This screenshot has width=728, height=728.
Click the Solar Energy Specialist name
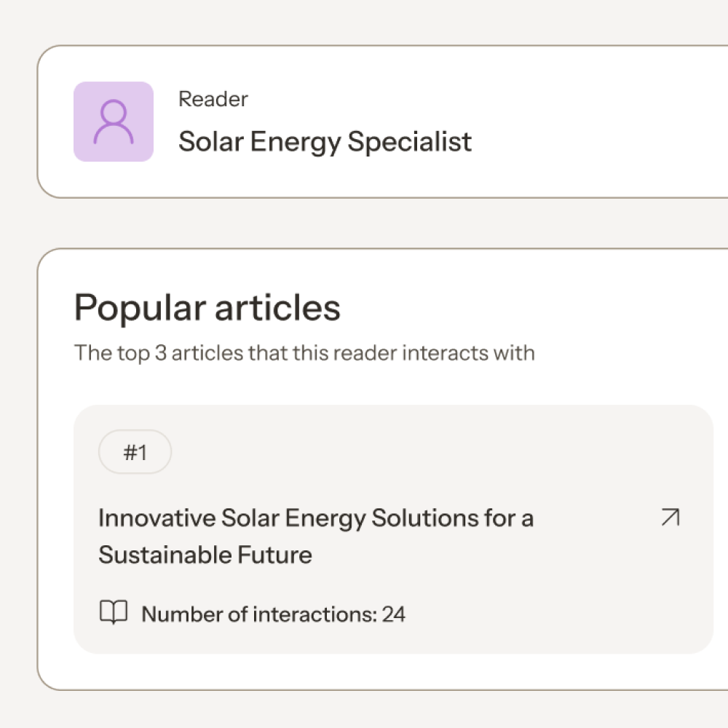tap(325, 141)
